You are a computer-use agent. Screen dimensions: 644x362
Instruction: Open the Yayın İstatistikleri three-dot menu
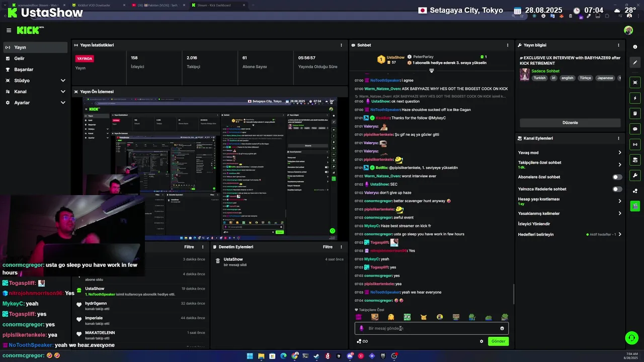point(341,45)
